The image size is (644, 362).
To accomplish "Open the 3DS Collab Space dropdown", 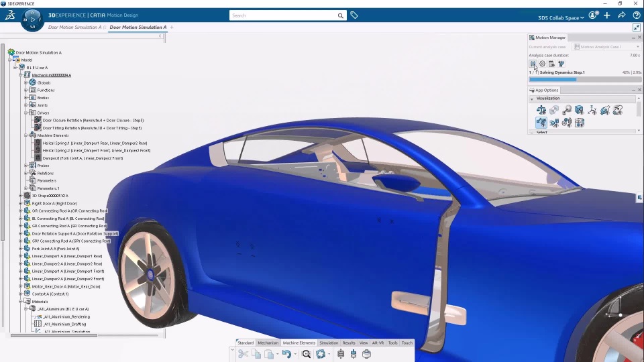I will [x=561, y=17].
